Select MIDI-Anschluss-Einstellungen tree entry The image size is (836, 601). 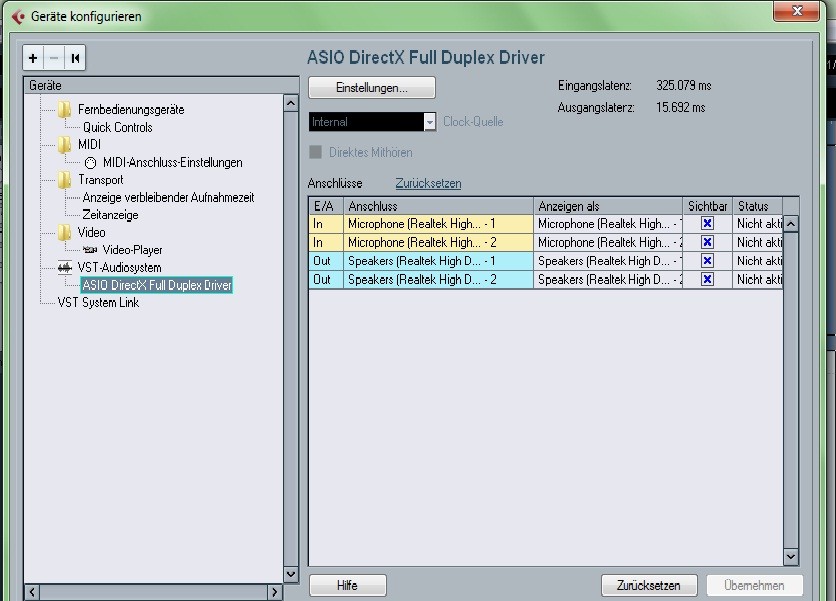pos(173,163)
